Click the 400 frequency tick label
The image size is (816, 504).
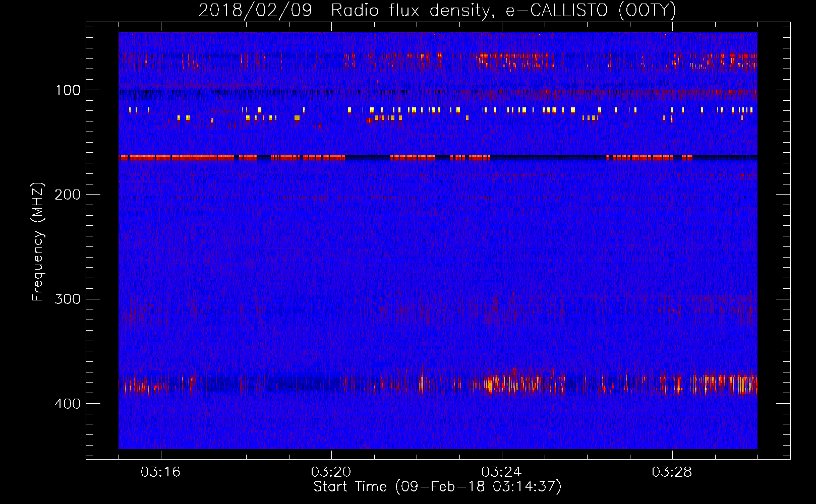click(x=68, y=404)
